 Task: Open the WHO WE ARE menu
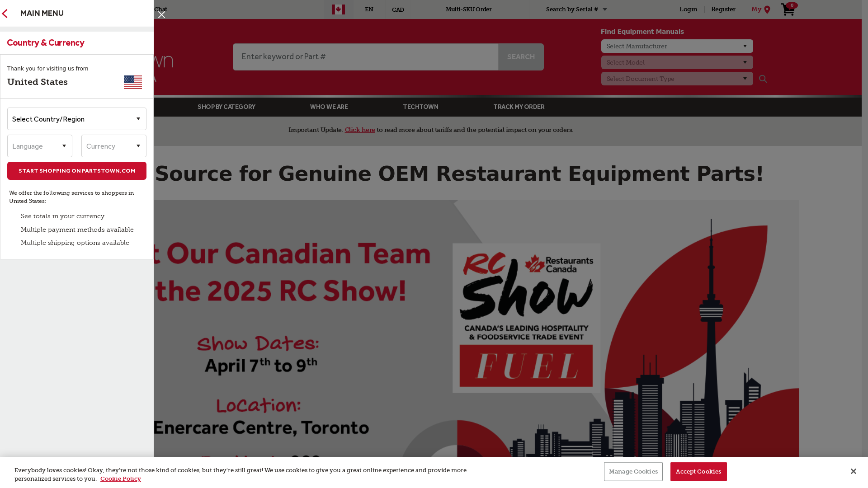point(329,107)
